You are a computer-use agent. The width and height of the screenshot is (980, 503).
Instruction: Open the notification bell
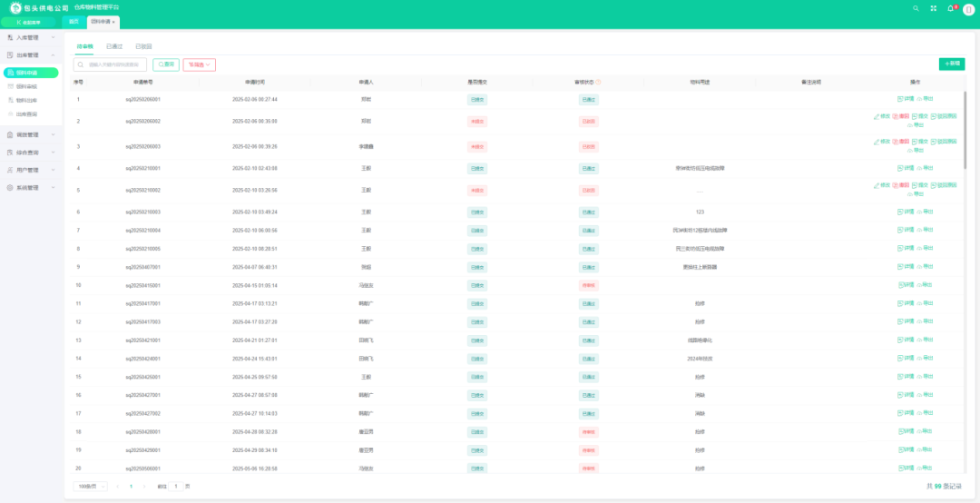click(950, 8)
